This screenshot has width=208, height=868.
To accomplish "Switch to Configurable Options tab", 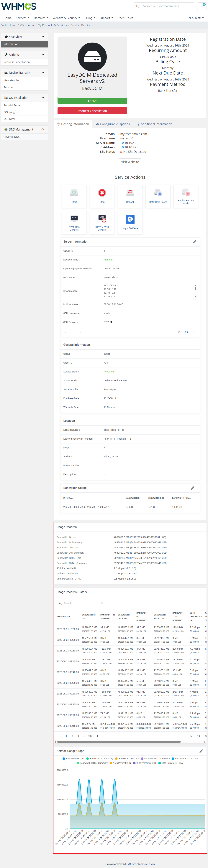I will coord(113,124).
